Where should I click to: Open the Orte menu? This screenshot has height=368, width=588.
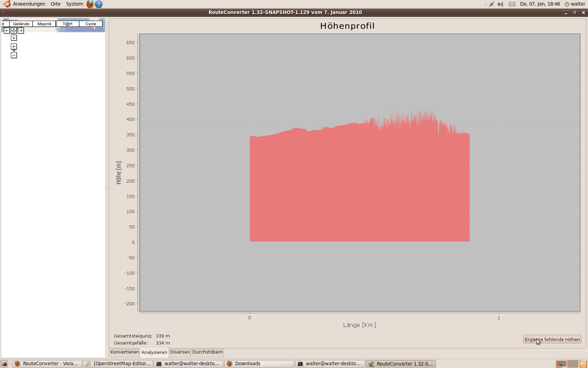55,4
